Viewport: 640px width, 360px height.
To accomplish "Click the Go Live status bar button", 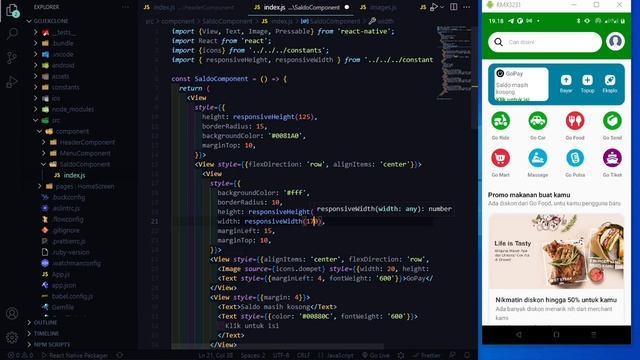I will click(x=376, y=356).
